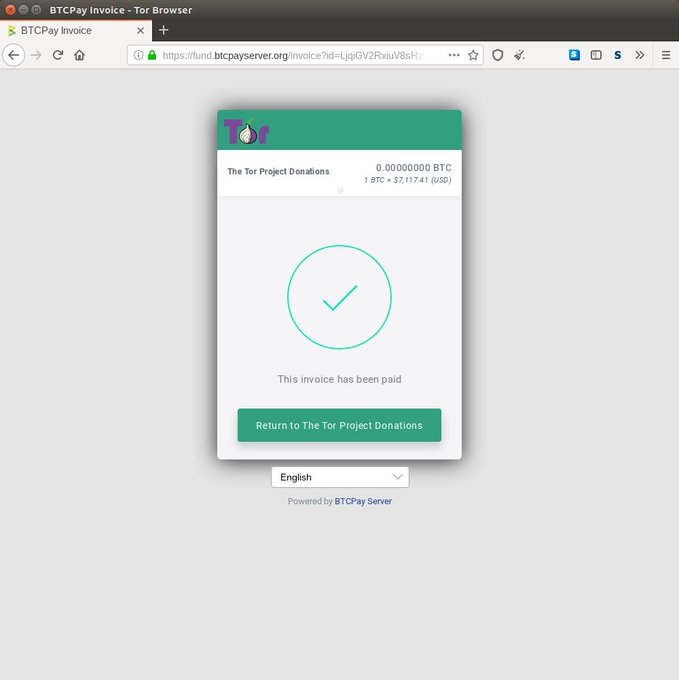679x680 pixels.
Task: Minimize the Tor Browser window
Action: [x=23, y=10]
